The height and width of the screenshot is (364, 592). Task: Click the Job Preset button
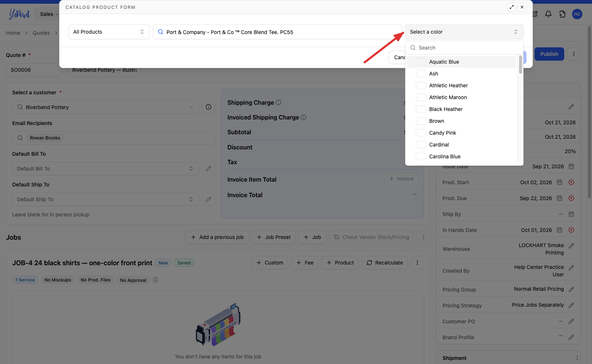click(x=273, y=237)
